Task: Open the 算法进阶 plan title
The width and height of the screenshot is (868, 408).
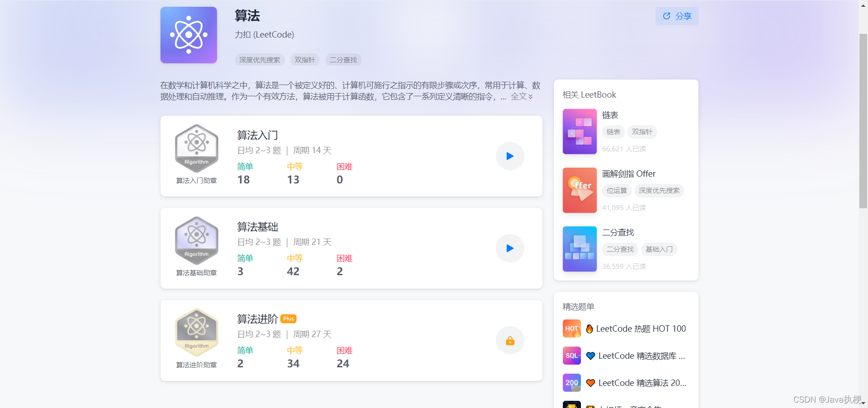Action: [257, 319]
